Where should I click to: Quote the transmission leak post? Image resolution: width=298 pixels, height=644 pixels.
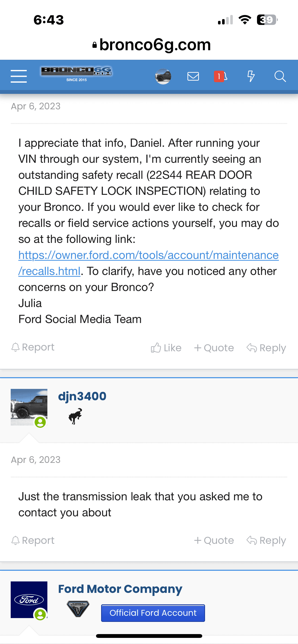tap(214, 540)
